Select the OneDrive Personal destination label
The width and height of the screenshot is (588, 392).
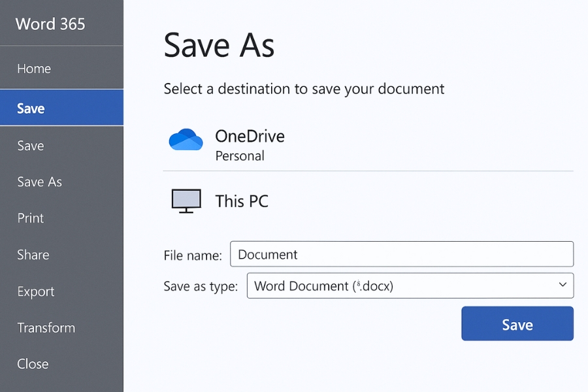click(250, 145)
